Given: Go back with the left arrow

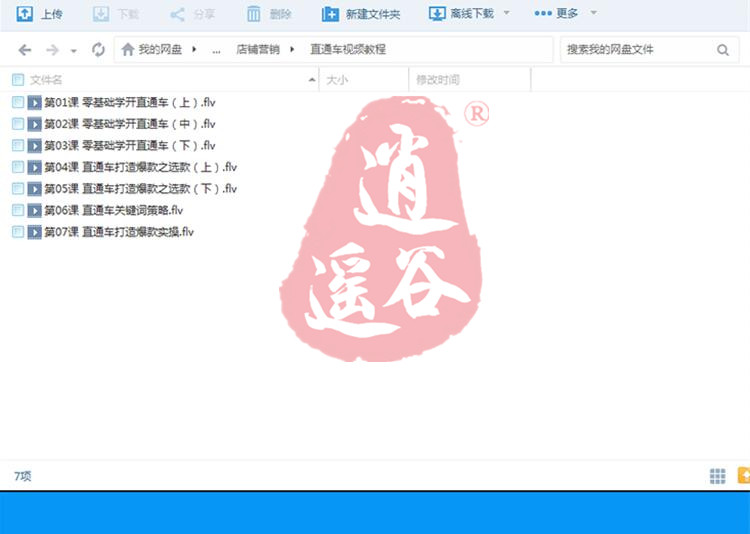Looking at the screenshot, I should pyautogui.click(x=24, y=50).
